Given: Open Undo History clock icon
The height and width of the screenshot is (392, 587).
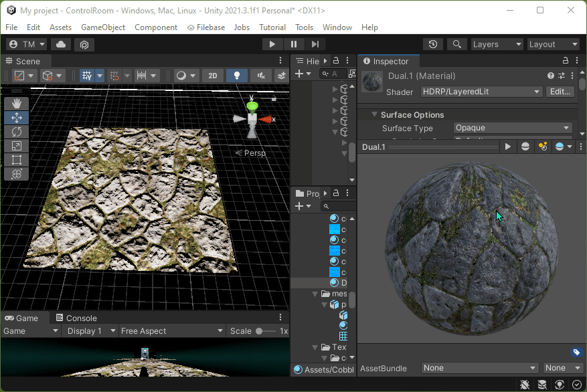Looking at the screenshot, I should coord(433,44).
